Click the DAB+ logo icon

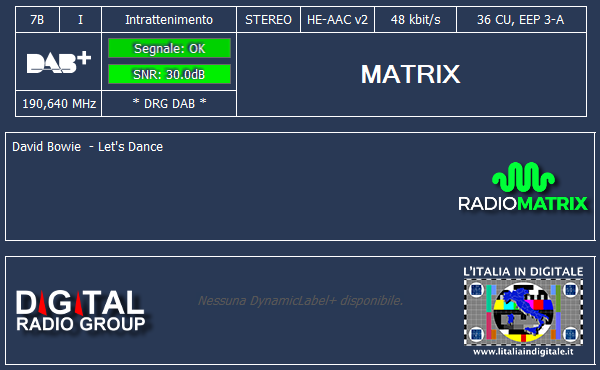59,62
